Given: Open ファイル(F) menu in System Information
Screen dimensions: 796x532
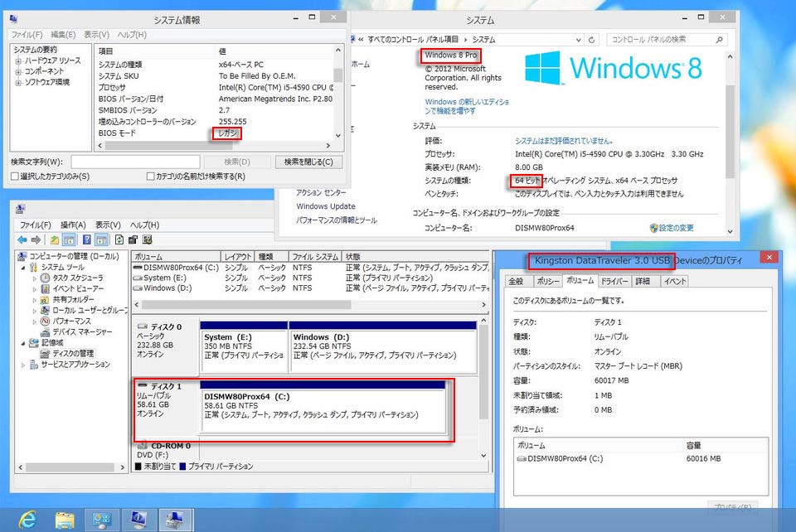Looking at the screenshot, I should [x=27, y=35].
